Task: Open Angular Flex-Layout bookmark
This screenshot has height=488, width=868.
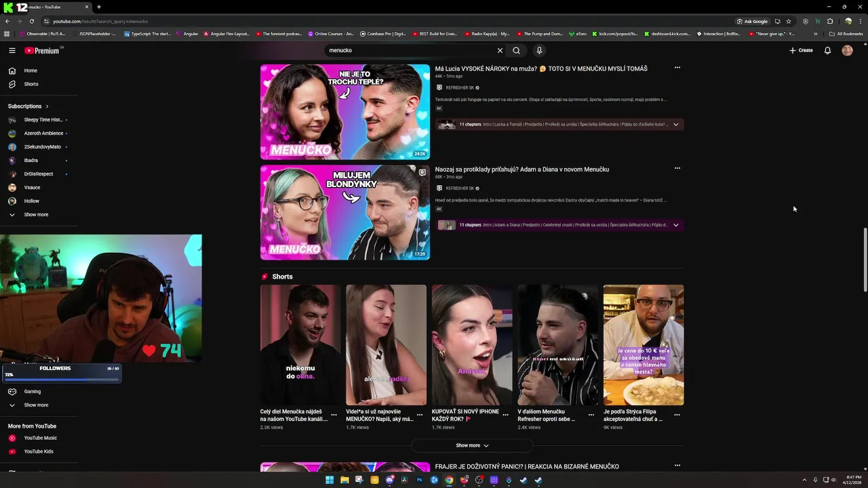Action: click(226, 33)
